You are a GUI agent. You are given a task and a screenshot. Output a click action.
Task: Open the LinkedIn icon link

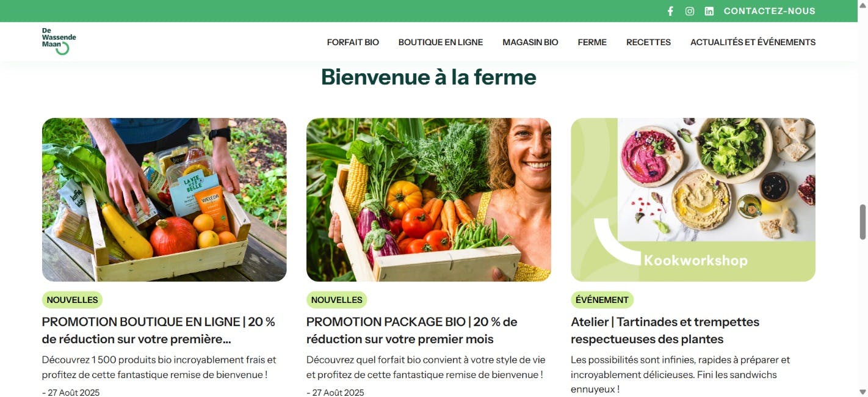point(709,11)
